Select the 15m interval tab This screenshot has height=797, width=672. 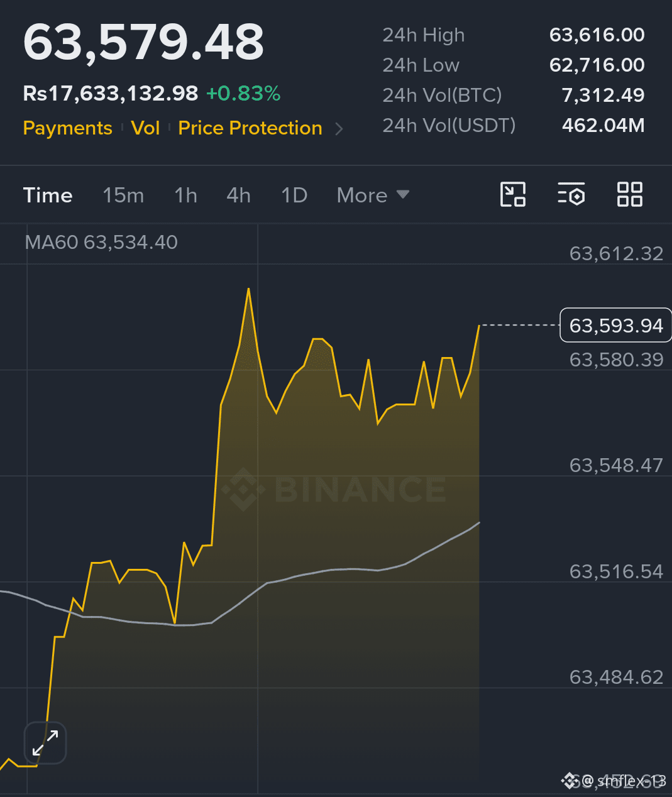click(123, 195)
